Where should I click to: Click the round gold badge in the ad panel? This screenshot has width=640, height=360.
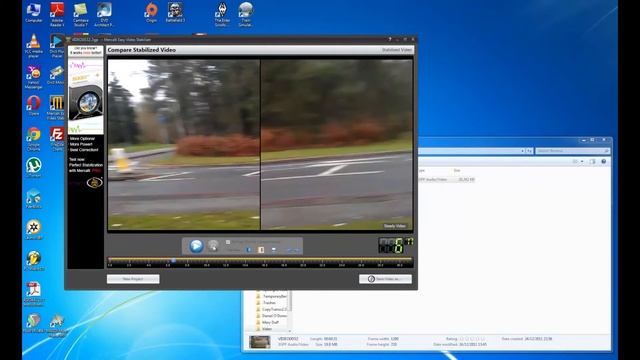pyautogui.click(x=95, y=183)
